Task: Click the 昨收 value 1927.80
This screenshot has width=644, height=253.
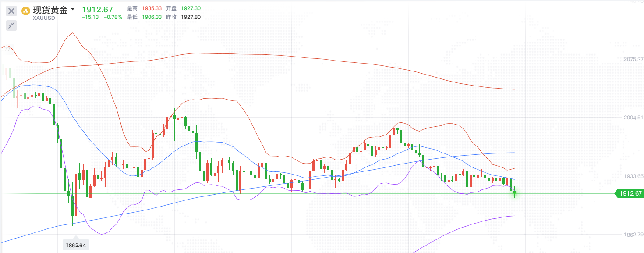Action: click(x=191, y=17)
